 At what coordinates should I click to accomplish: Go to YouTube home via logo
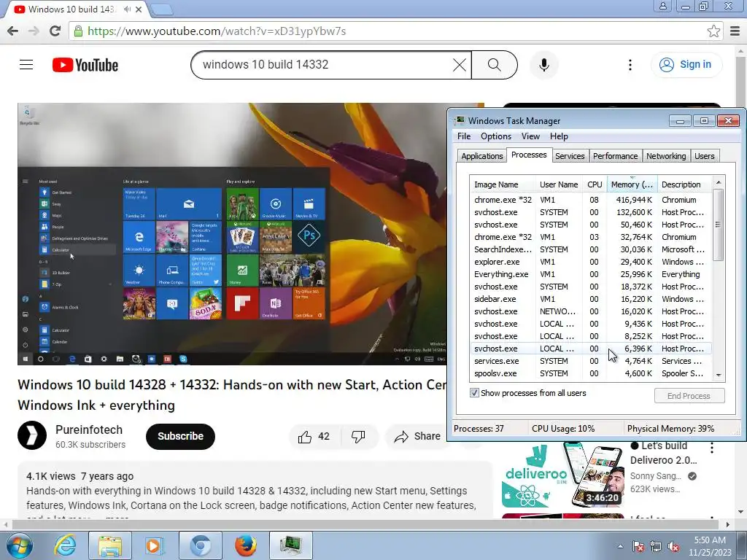pyautogui.click(x=85, y=65)
